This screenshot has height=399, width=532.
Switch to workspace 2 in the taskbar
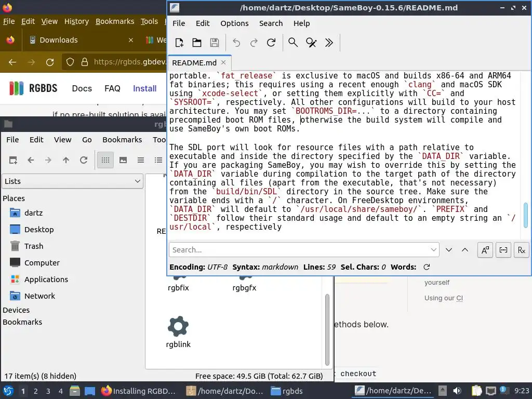[36, 391]
